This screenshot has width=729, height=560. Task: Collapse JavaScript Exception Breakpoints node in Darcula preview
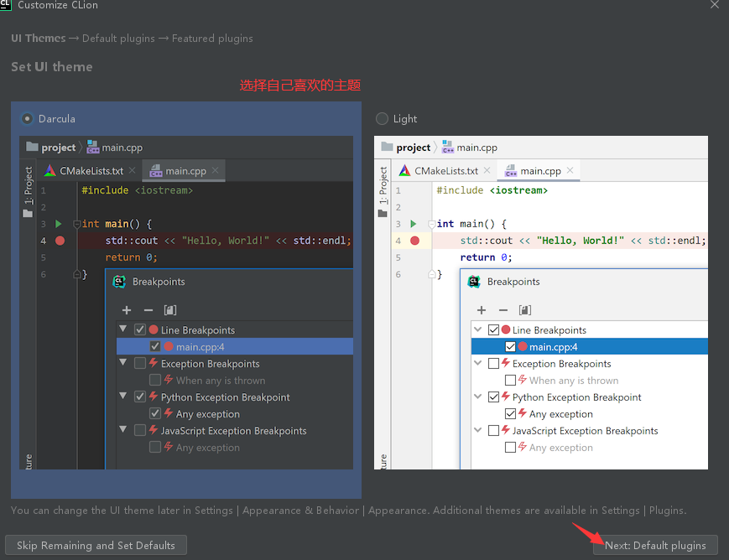pos(124,431)
